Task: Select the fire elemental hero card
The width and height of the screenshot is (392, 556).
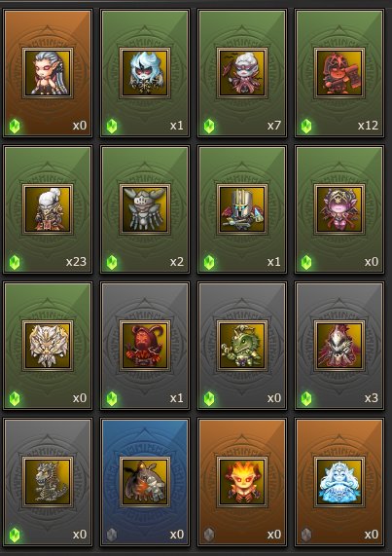Action: [242, 482]
